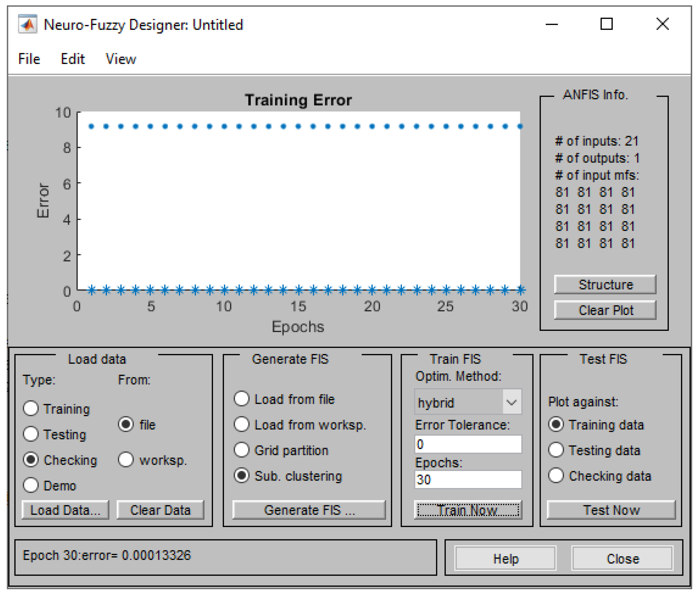Viewport: 700px width, 598px height.
Task: Click the MATLAB icon in title bar
Action: coord(28,24)
